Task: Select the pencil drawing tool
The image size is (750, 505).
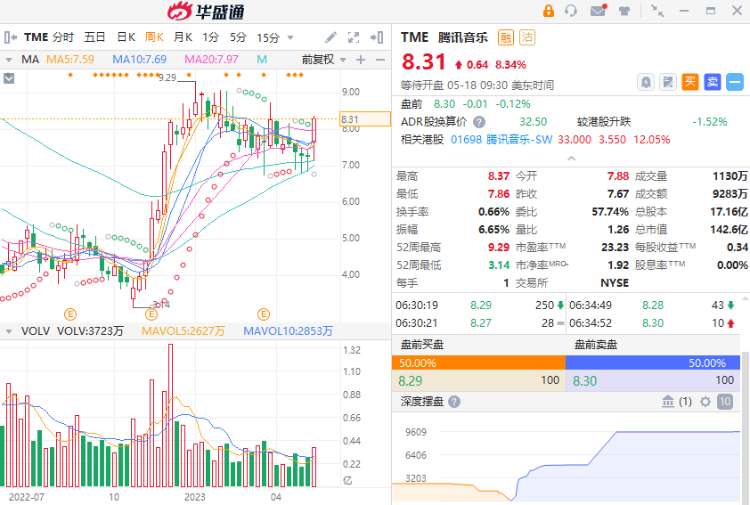Action: (331, 37)
